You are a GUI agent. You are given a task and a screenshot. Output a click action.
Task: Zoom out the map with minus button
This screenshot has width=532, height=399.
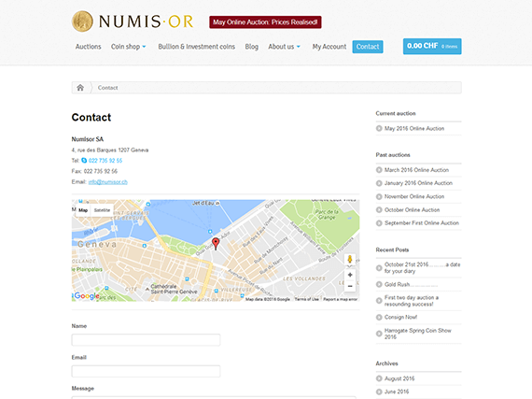[350, 286]
